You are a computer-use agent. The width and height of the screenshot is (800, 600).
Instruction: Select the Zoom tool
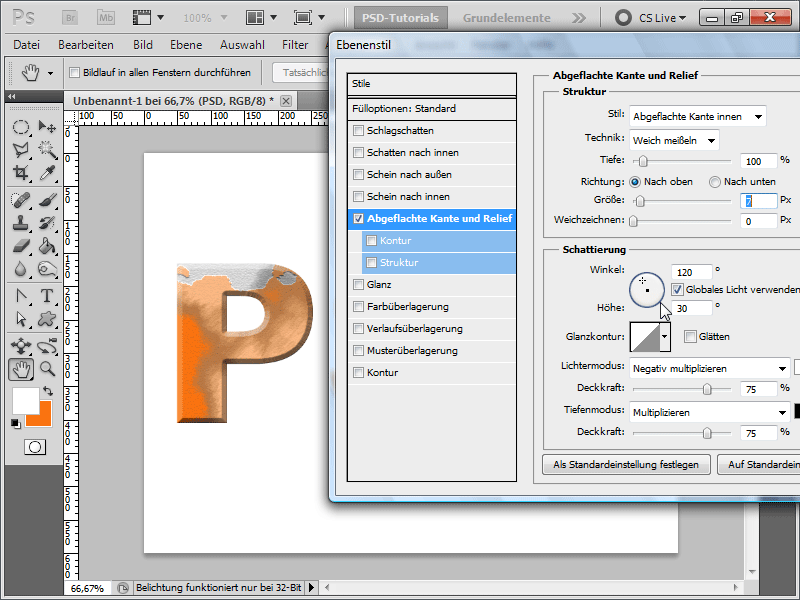47,369
